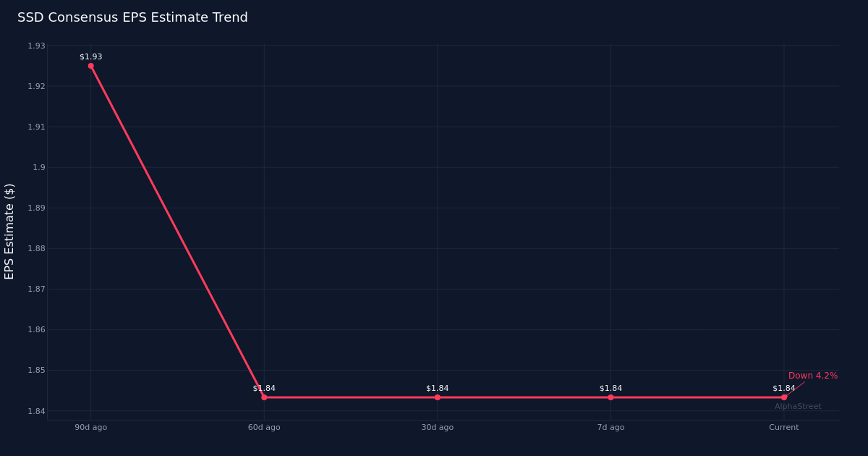The width and height of the screenshot is (868, 456).
Task: Click the 60d ago data point marker
Action: coord(264,397)
